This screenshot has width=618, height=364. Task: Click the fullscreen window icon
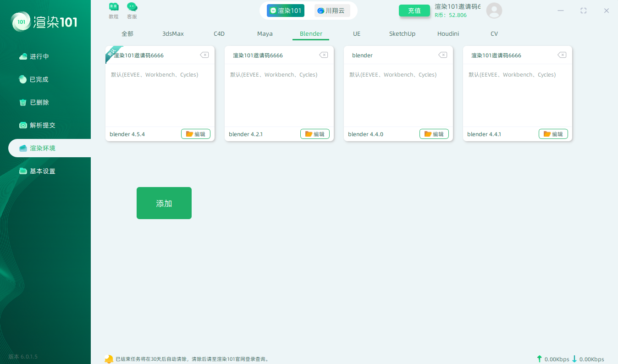pos(583,11)
